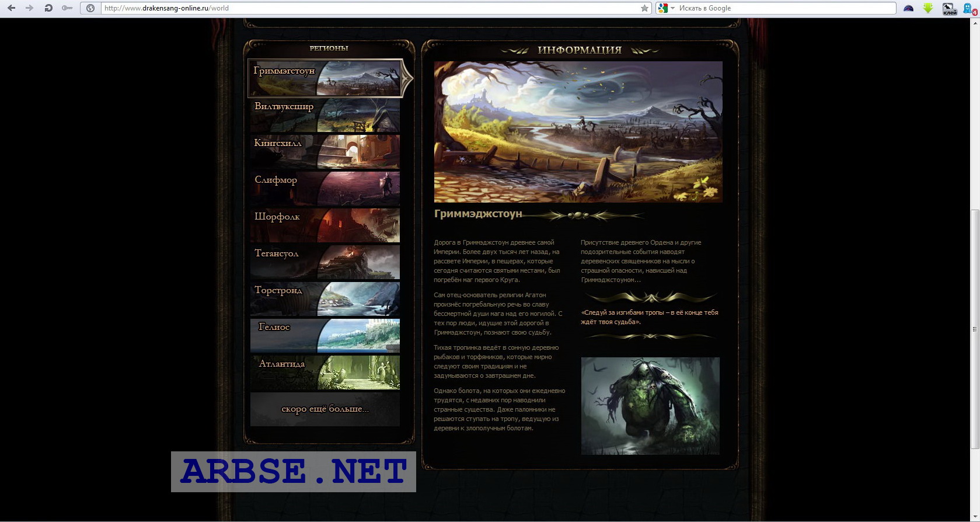Open the site info globe badge
Image resolution: width=980 pixels, height=522 pixels.
[90, 8]
